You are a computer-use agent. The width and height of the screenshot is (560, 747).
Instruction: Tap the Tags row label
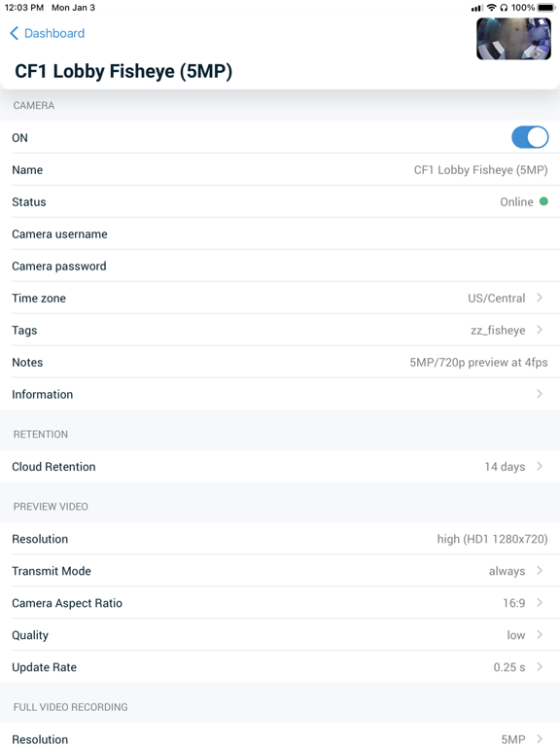(24, 330)
